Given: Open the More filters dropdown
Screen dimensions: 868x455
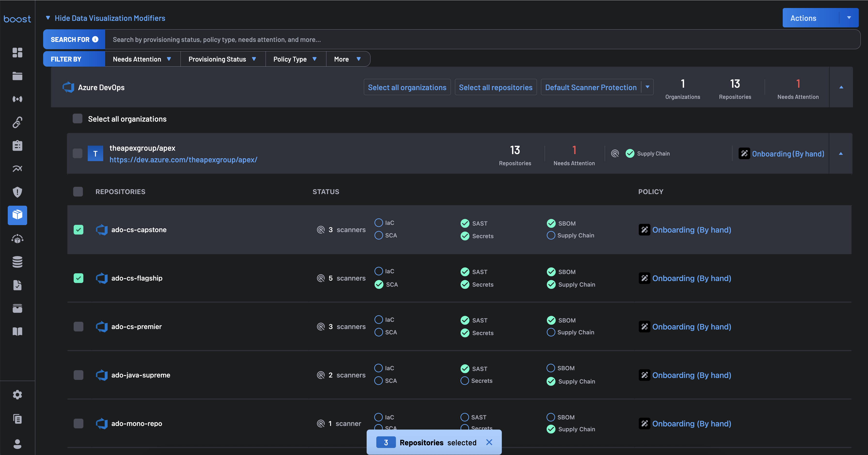Looking at the screenshot, I should [x=348, y=59].
